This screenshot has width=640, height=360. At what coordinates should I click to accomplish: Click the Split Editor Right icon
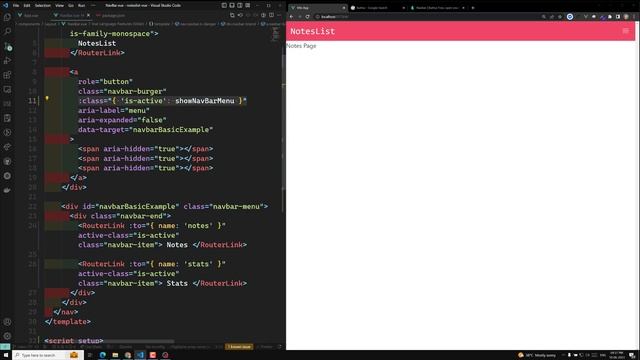coord(271,15)
